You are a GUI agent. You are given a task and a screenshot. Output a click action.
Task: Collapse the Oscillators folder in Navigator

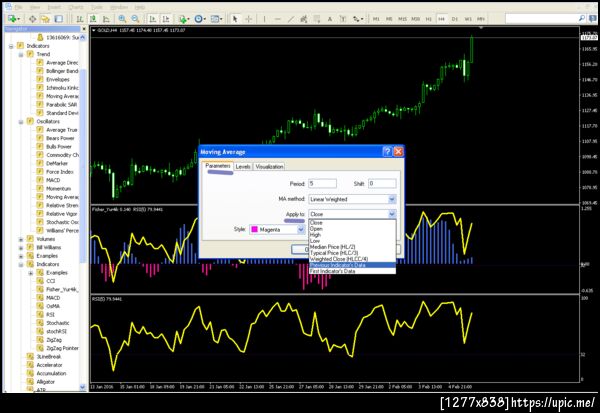[21, 122]
